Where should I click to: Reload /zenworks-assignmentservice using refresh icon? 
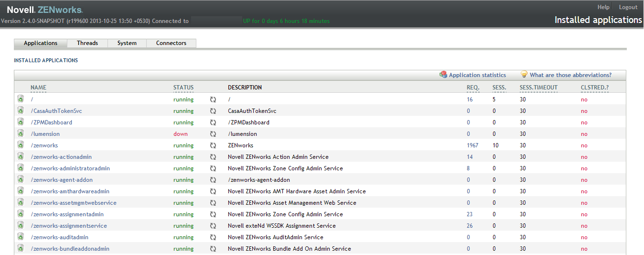click(x=213, y=226)
